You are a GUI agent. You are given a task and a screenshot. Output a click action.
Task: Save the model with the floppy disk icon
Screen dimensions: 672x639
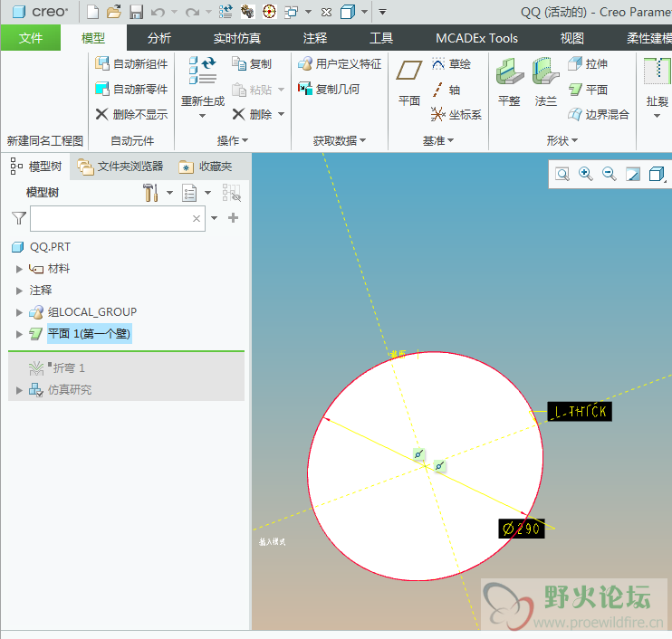pos(136,12)
